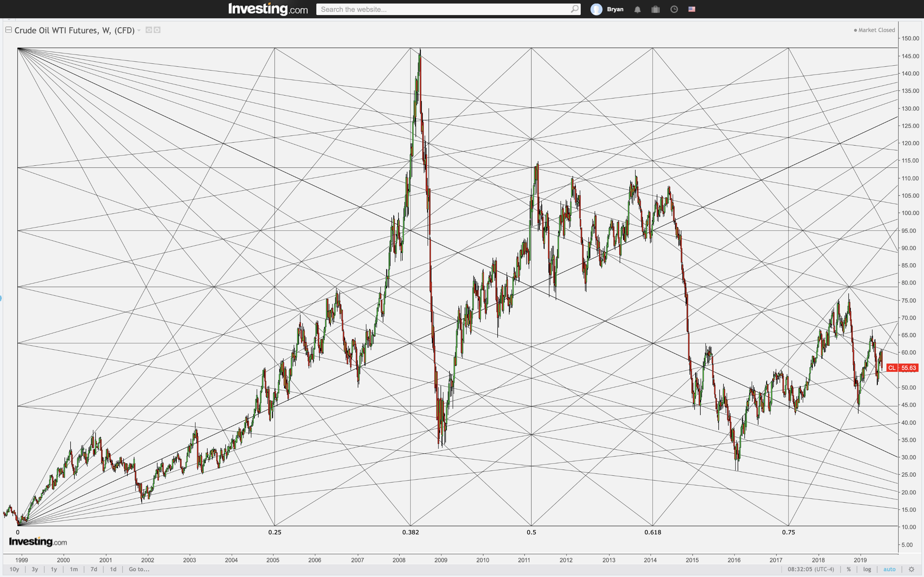Open the portfolio briefcase icon
924x577 pixels.
tap(655, 10)
